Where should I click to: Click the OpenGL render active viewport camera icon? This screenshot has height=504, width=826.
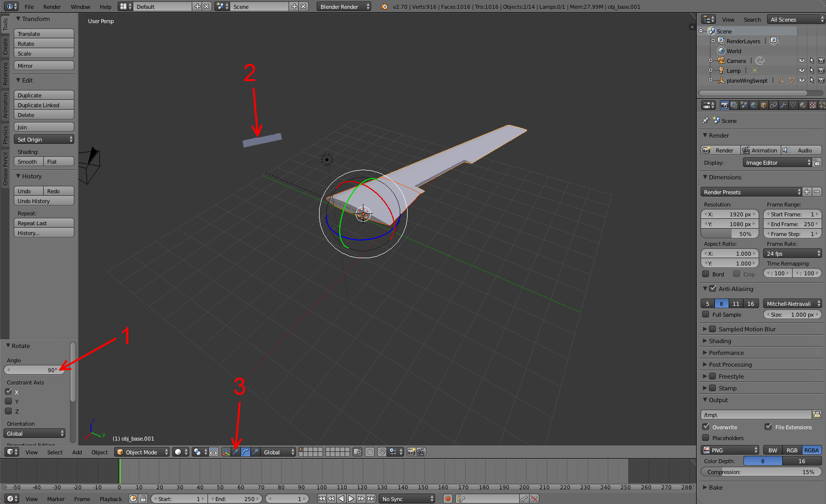[x=412, y=452]
